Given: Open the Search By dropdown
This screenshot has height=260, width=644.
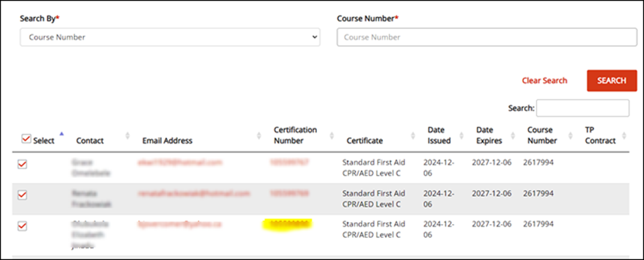Looking at the screenshot, I should tap(170, 37).
